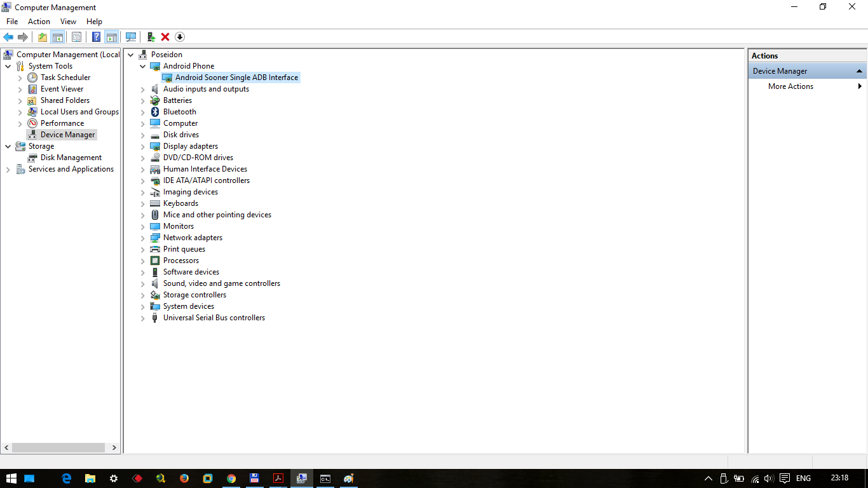The height and width of the screenshot is (488, 868).
Task: Click the console tree scrollbar left arrow
Action: [x=6, y=447]
